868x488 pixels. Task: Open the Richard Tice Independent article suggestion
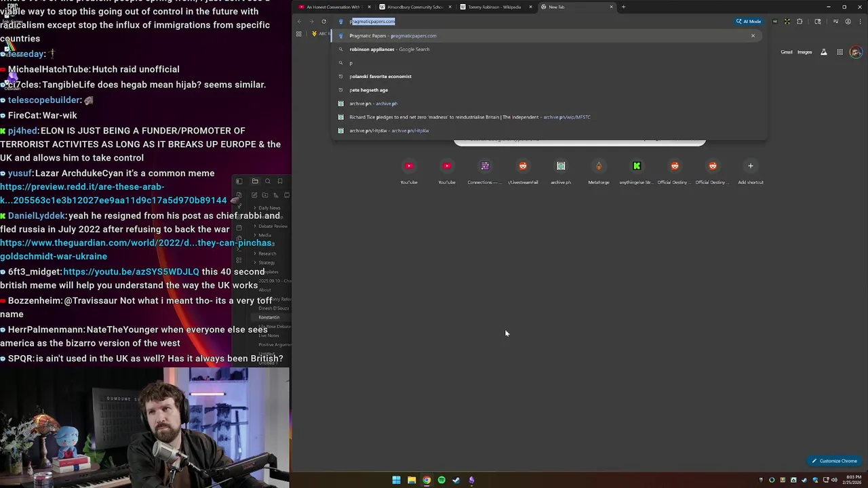[549, 117]
